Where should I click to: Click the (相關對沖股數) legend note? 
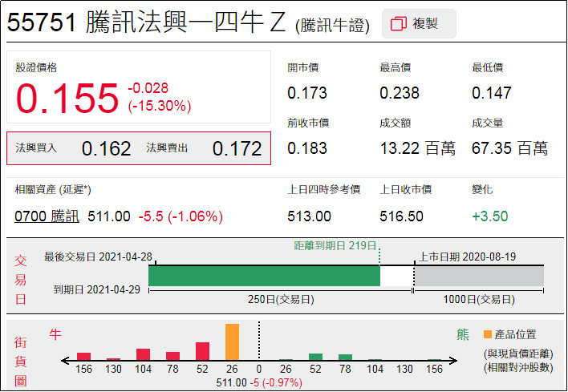pyautogui.click(x=518, y=368)
